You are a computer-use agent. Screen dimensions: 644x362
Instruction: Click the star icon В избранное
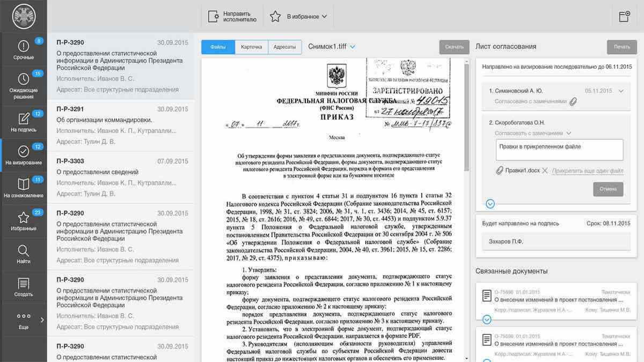tap(275, 16)
